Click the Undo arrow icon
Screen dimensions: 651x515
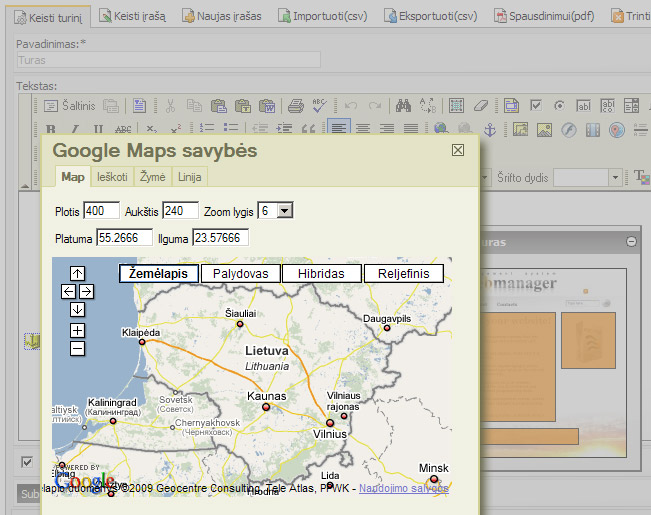(x=351, y=106)
